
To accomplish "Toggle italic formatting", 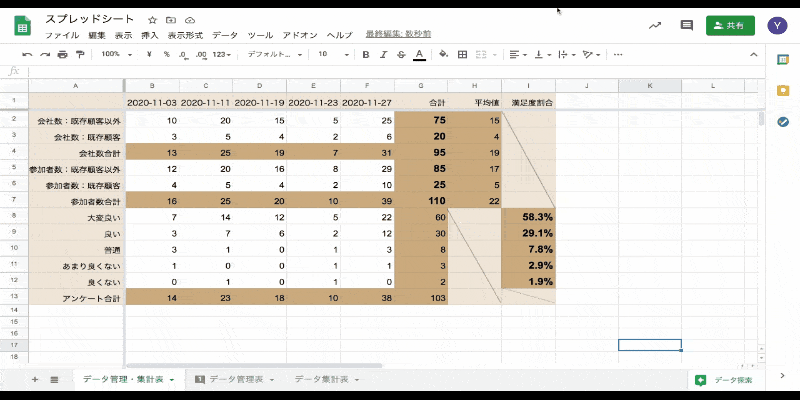I will point(384,55).
